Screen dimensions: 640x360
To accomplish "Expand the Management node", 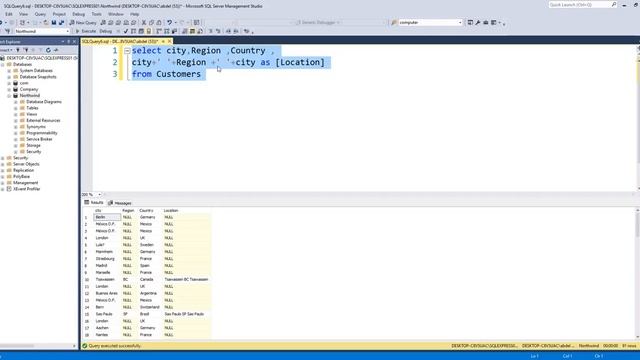I will point(2,183).
